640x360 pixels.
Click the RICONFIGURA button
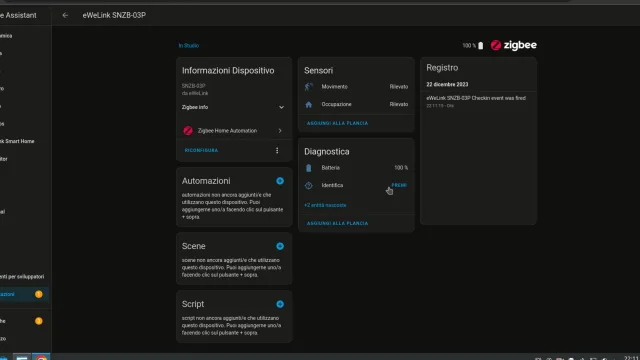[x=201, y=150]
